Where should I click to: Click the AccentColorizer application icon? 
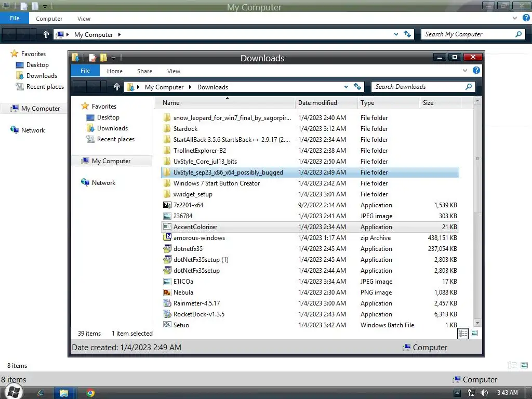(167, 227)
